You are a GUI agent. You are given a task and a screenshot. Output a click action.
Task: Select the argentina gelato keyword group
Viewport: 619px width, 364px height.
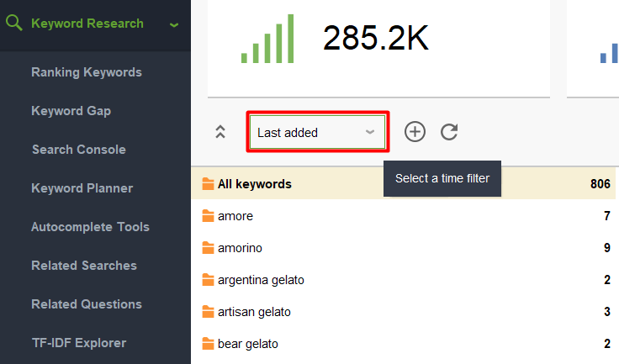coord(403,280)
